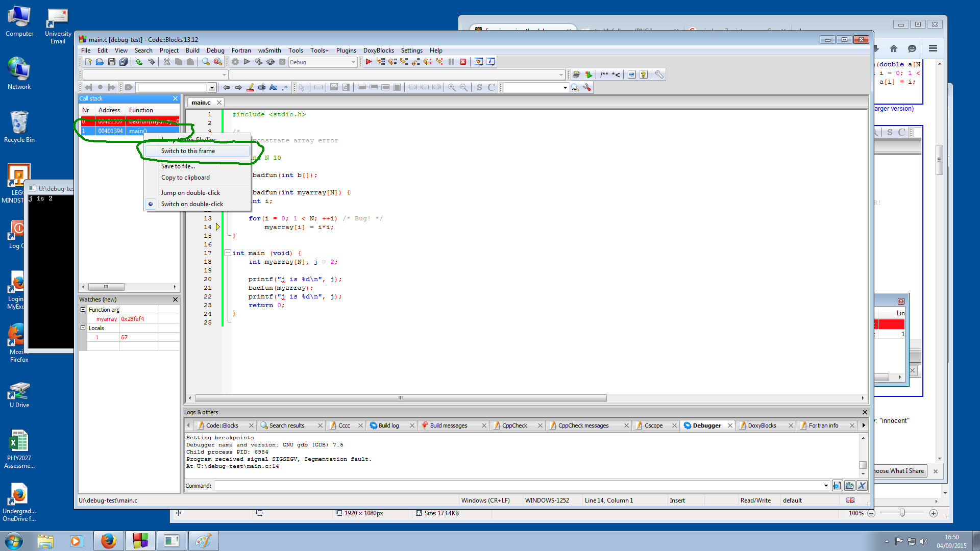Image resolution: width=980 pixels, height=551 pixels.
Task: Open the DoxyBlocks menu
Action: coord(378,51)
